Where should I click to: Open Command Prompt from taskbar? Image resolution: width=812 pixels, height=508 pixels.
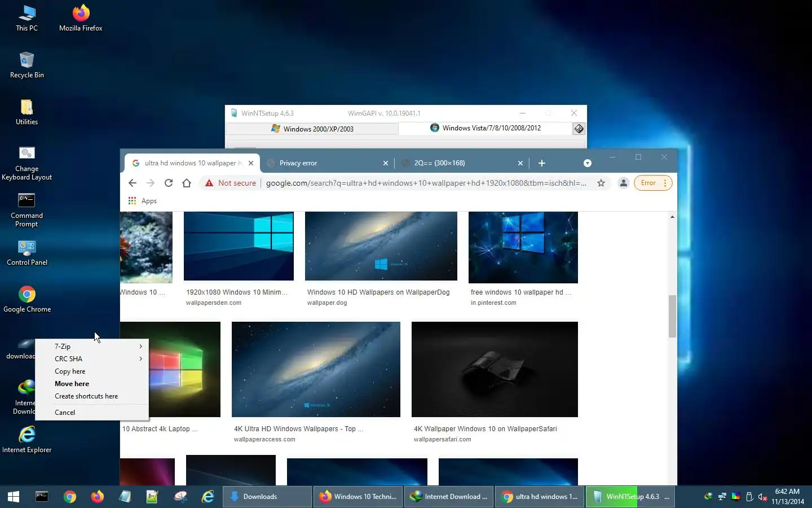click(42, 497)
